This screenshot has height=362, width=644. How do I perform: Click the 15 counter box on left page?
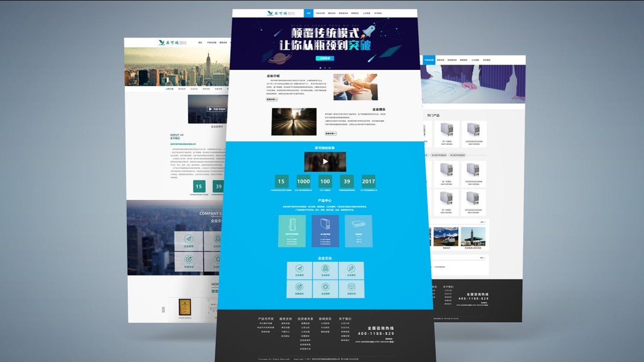[199, 186]
